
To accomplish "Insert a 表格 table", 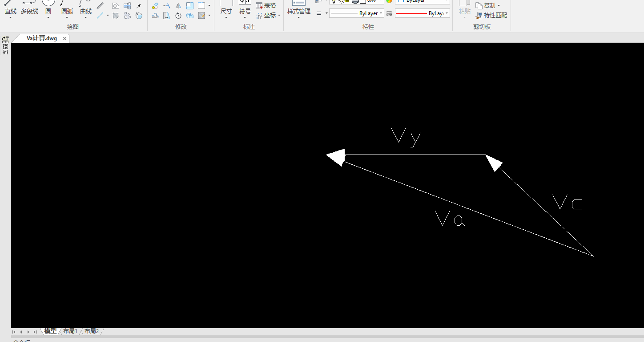I will [x=266, y=5].
